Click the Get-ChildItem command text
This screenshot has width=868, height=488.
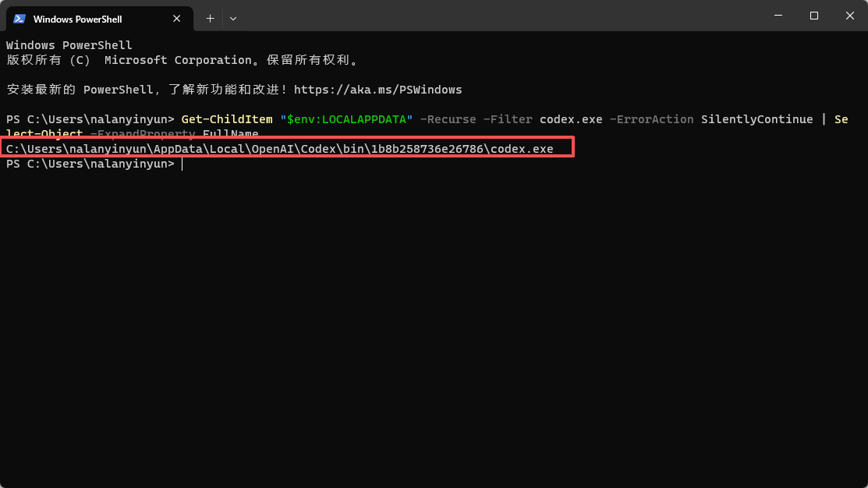(227, 119)
